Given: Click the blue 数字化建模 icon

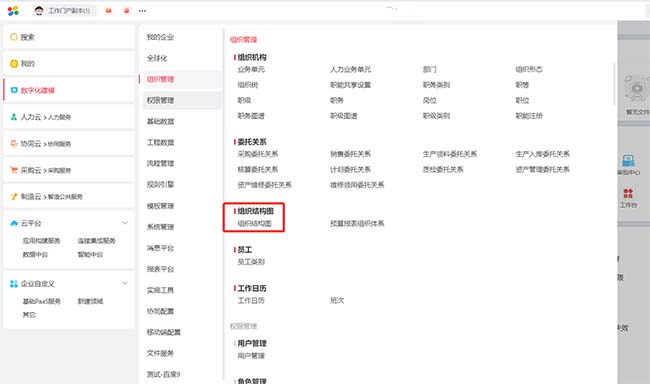Looking at the screenshot, I should pos(14,90).
